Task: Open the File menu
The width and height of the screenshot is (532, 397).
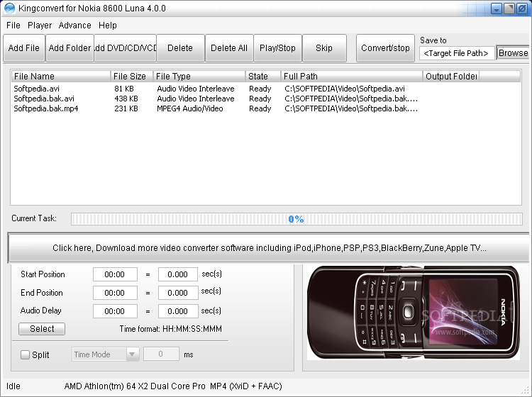Action: 13,26
